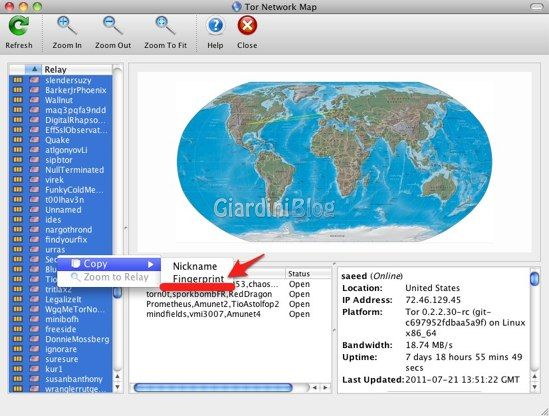
Task: Click the circuit list's right scroll arrow
Action: [325, 388]
